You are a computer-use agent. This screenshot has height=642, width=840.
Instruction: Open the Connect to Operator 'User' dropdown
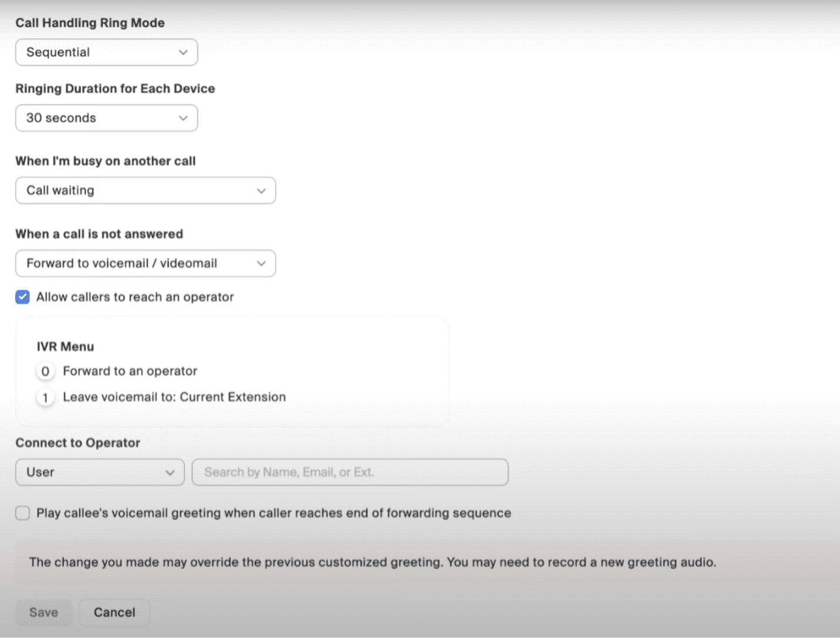[100, 472]
